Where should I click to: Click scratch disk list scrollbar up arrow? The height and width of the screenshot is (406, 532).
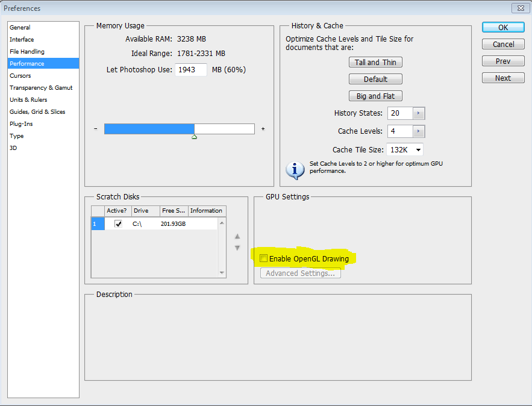click(x=222, y=223)
